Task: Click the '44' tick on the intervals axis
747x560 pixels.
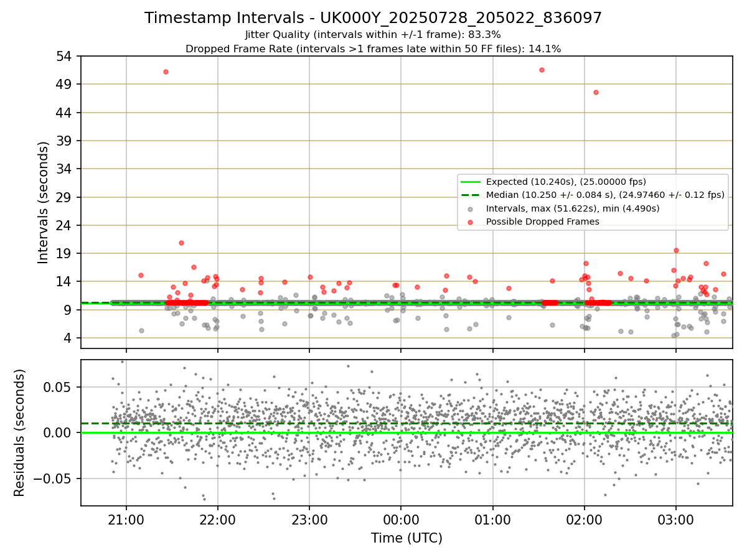Action: (65, 113)
